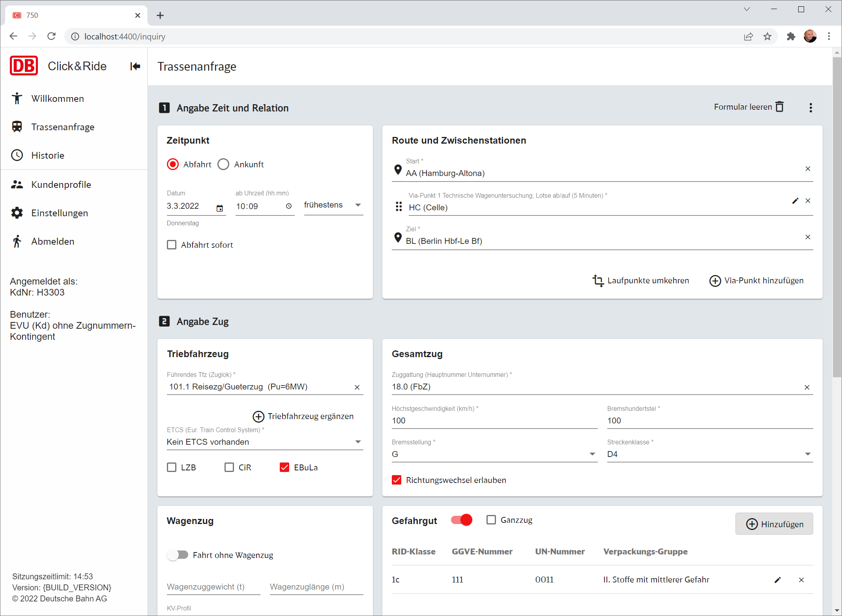
Task: Select the Ankunft radio button
Action: click(223, 165)
